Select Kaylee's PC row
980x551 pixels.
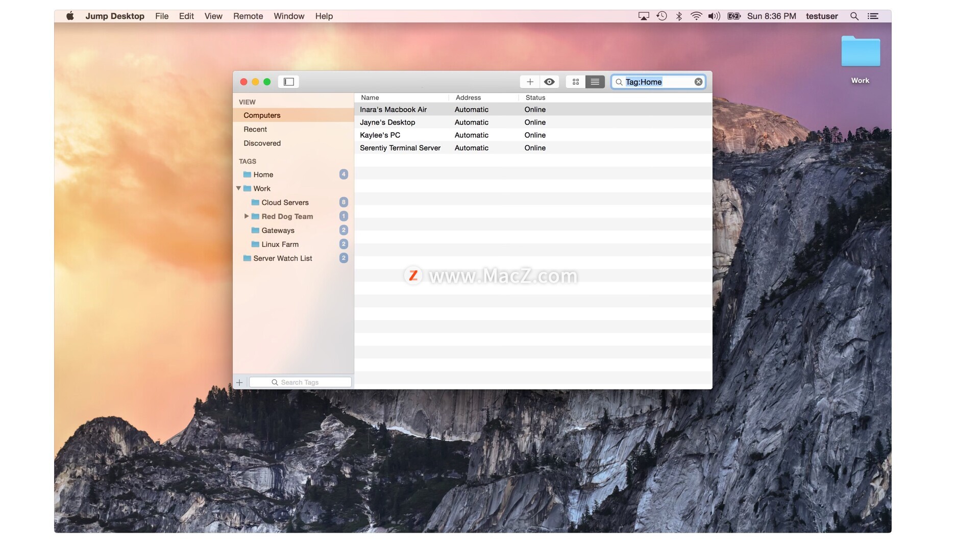coord(533,135)
